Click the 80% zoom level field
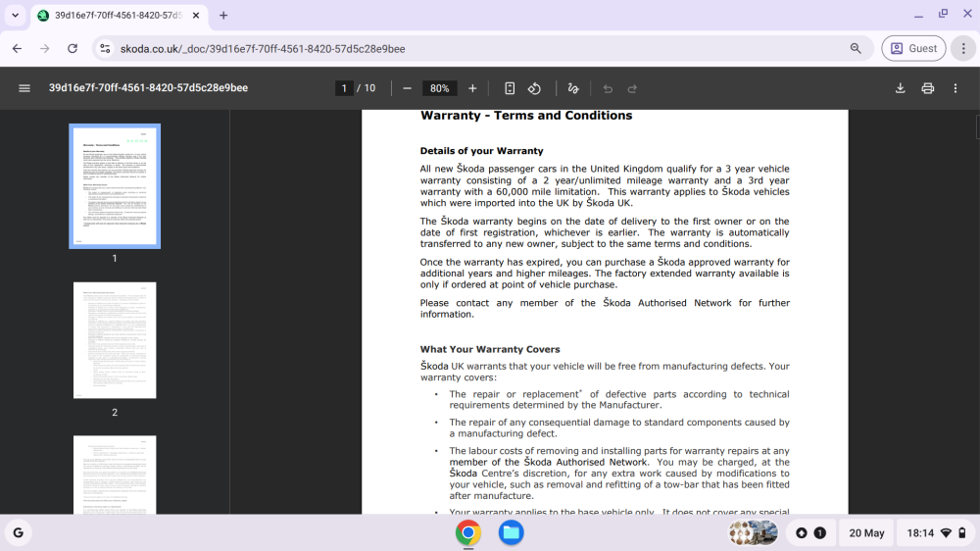 439,89
